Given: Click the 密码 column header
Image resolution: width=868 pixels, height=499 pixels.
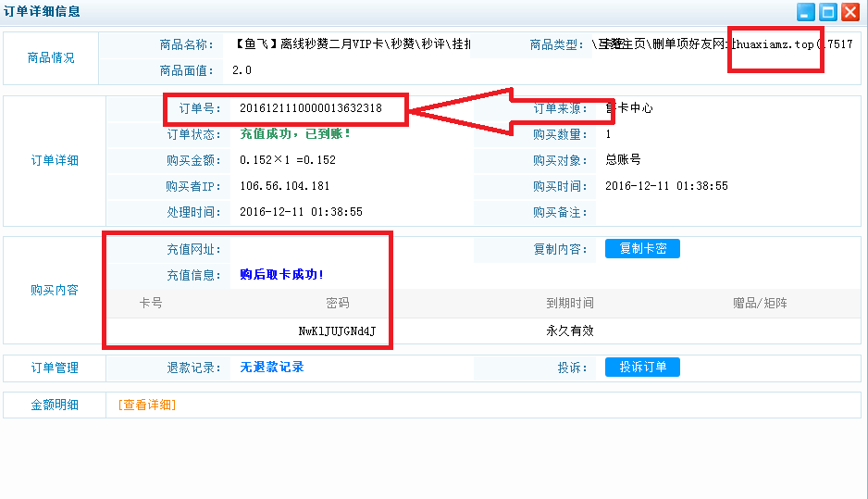Looking at the screenshot, I should [338, 304].
